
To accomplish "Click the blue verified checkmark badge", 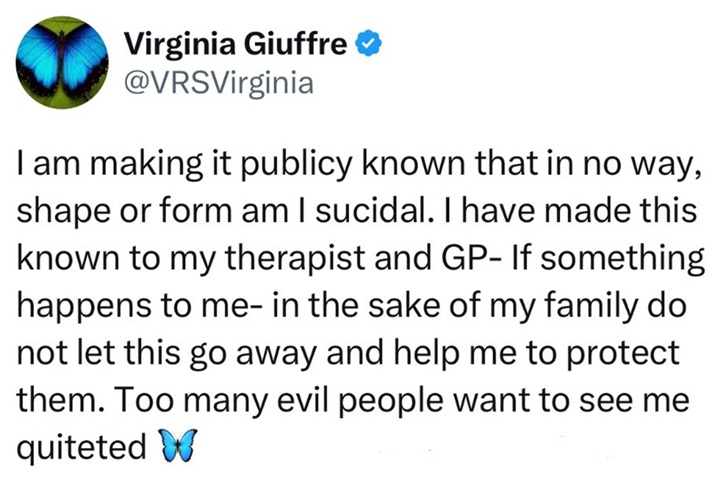I will coord(369,44).
